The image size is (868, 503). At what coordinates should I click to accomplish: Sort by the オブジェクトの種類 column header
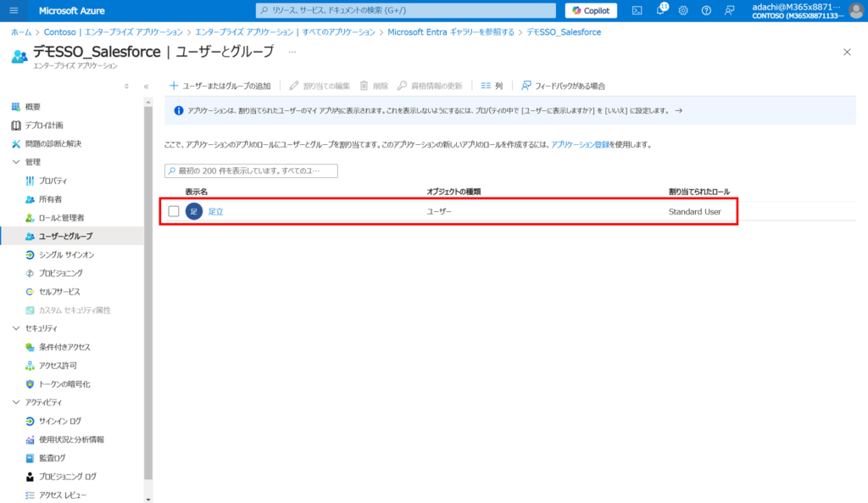coord(453,192)
